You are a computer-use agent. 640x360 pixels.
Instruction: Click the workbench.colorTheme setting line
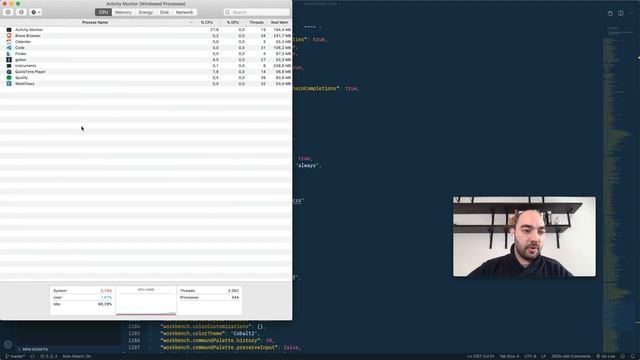(x=210, y=333)
